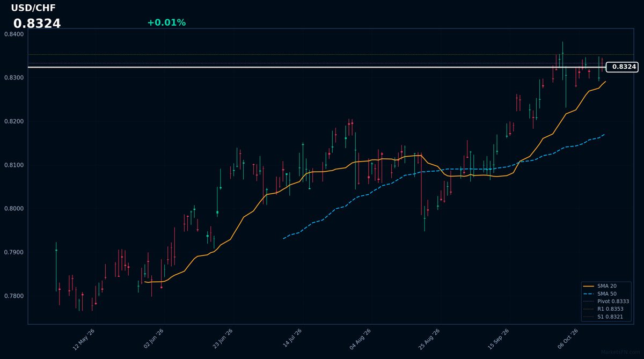
Task: Click the 0.8100 y-axis label
Action: coord(13,165)
